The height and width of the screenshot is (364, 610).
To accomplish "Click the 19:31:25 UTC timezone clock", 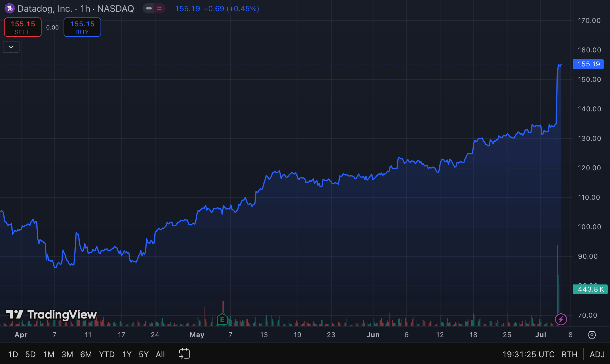I will 528,354.
